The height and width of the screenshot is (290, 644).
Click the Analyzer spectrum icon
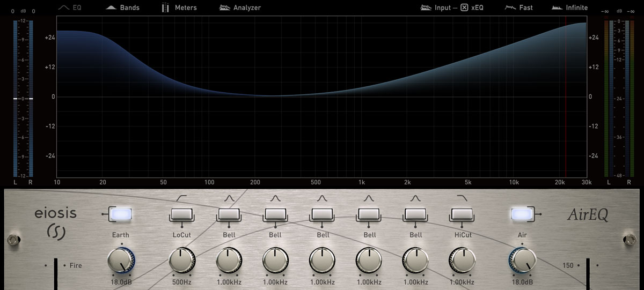click(224, 8)
